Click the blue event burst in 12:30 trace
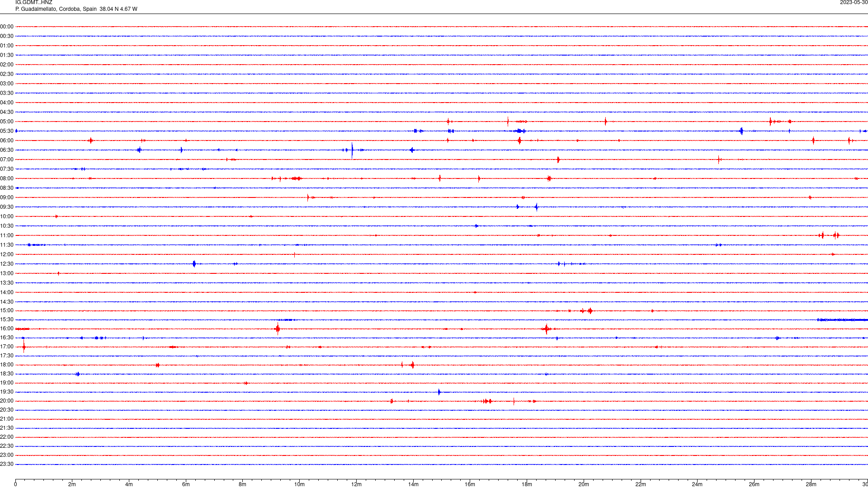This screenshot has height=488, width=868. 194,264
